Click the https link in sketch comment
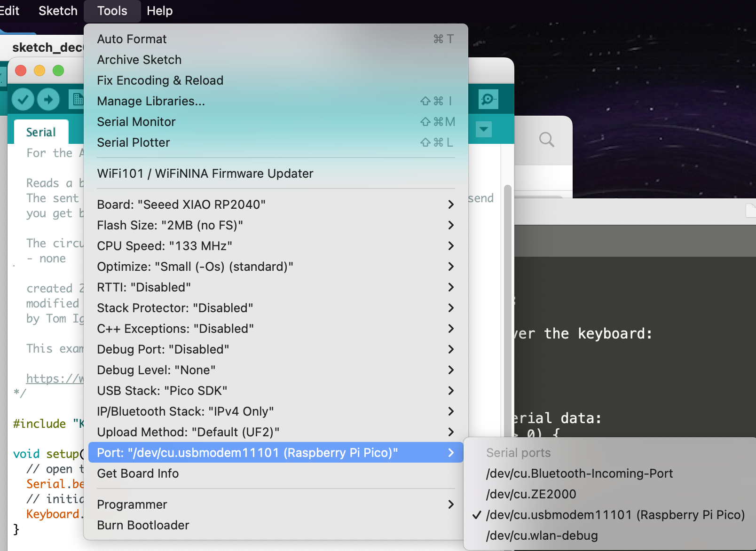The height and width of the screenshot is (551, 756). click(55, 378)
